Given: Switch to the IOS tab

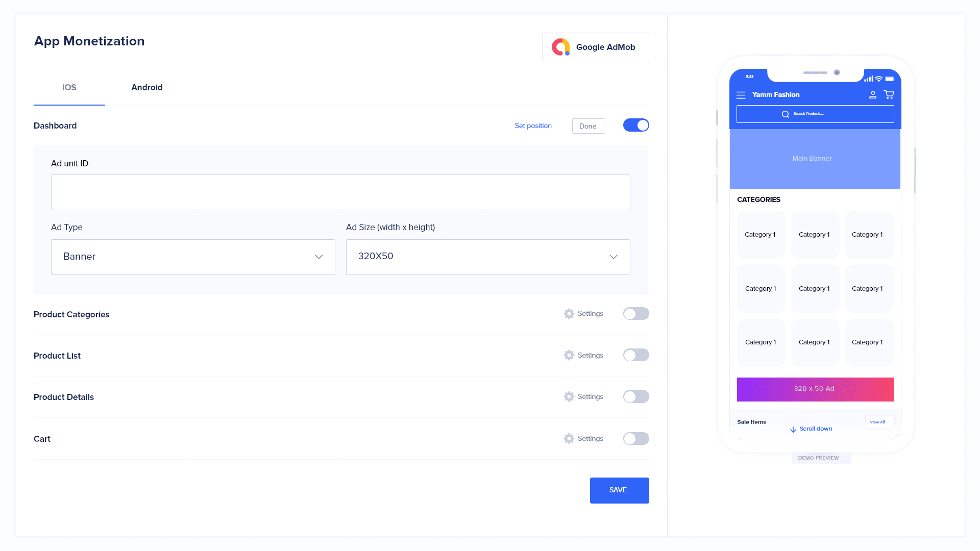Looking at the screenshot, I should tap(69, 87).
